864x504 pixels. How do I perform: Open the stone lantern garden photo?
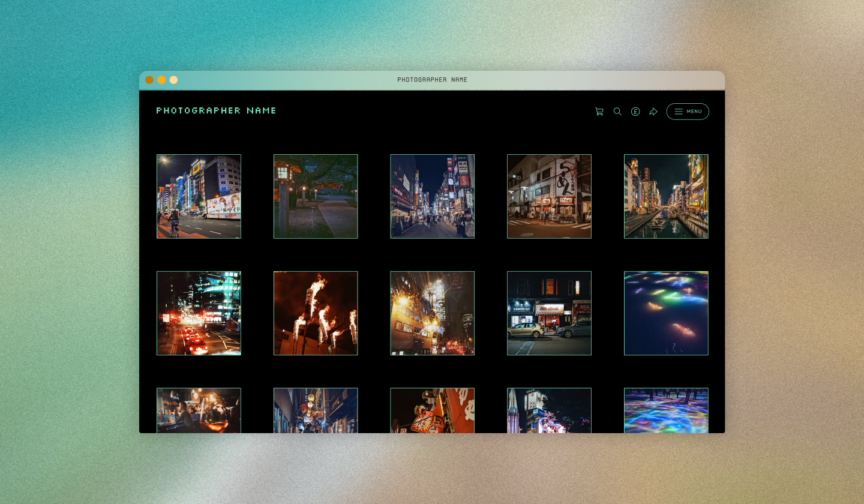click(x=316, y=196)
